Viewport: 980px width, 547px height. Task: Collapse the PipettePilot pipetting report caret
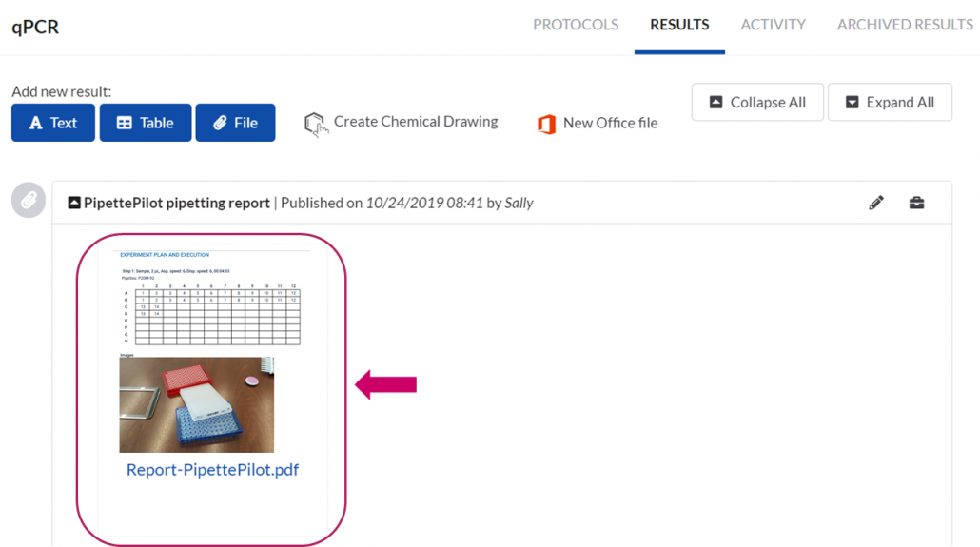pyautogui.click(x=74, y=203)
